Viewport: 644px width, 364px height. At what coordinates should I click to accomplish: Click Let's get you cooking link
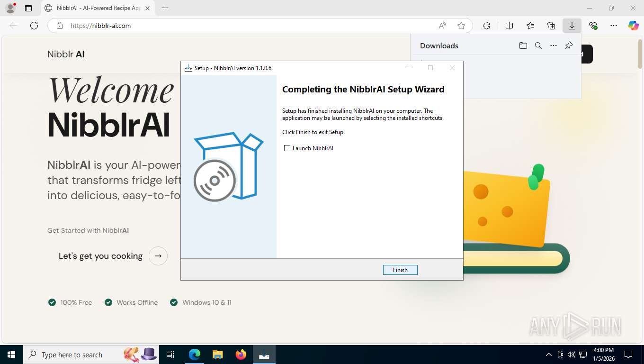pyautogui.click(x=100, y=256)
